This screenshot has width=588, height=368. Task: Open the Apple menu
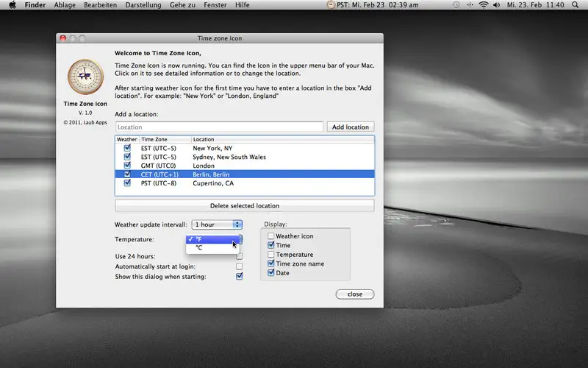12,5
